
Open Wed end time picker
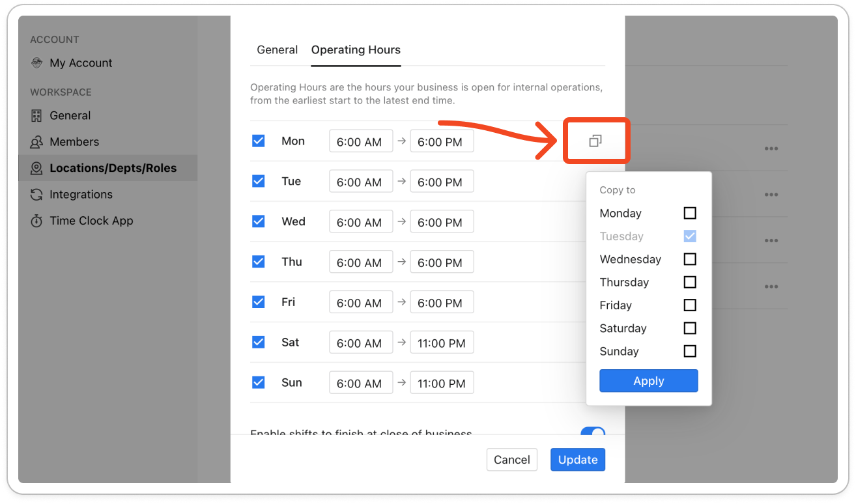[x=442, y=222]
